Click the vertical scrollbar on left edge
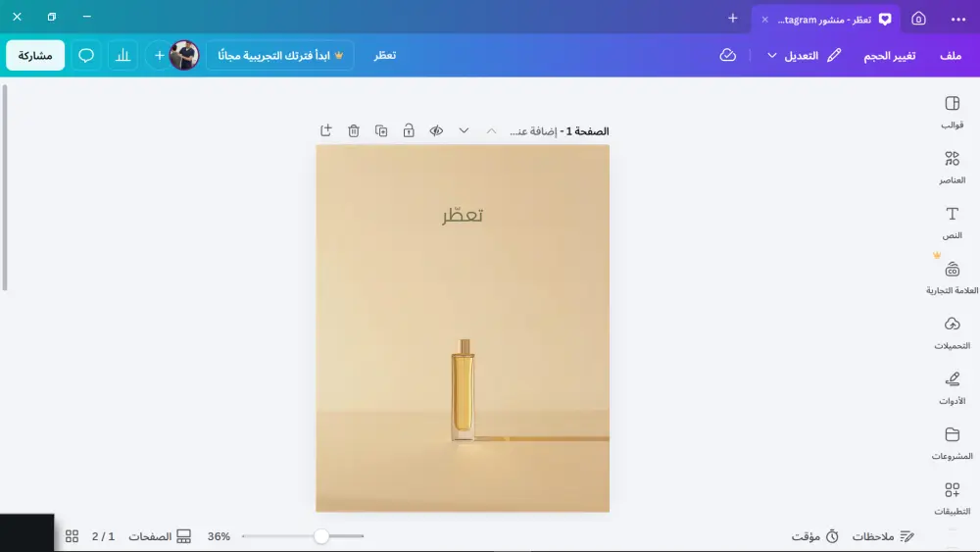Image resolution: width=980 pixels, height=552 pixels. 4,187
